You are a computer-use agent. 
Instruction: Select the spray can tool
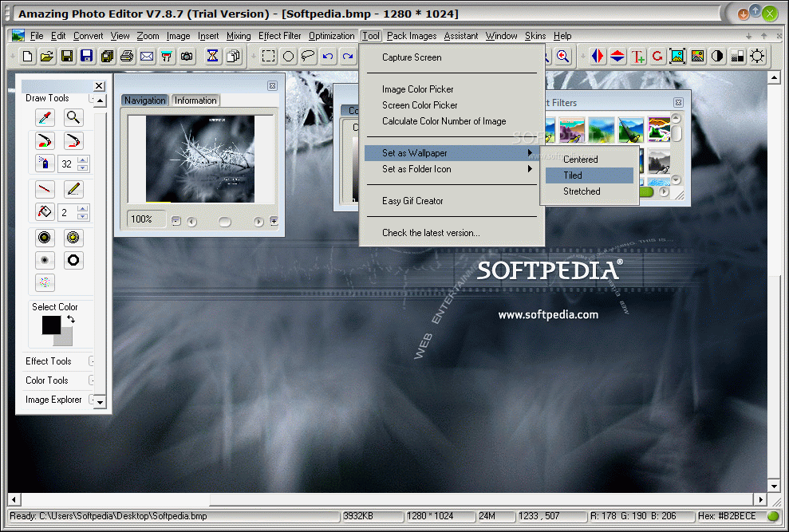[45, 164]
